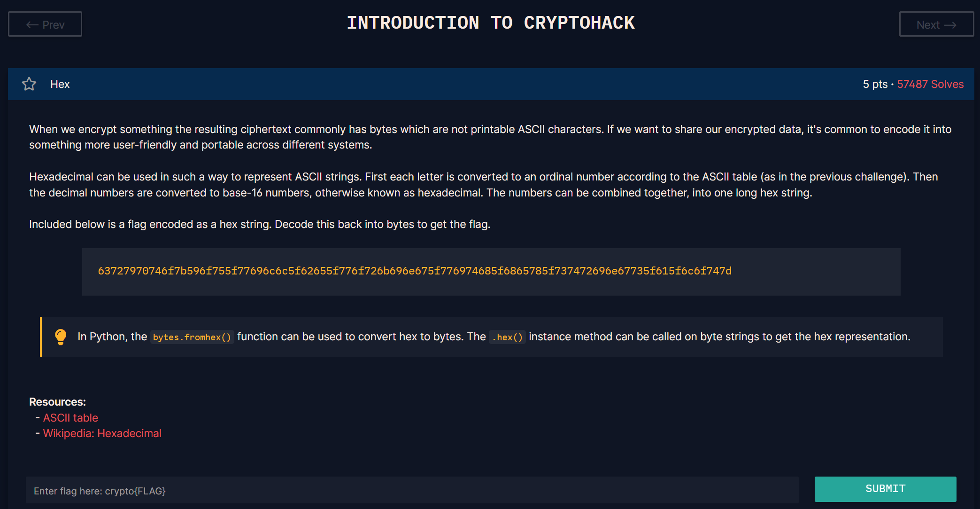Image resolution: width=980 pixels, height=509 pixels.
Task: Click the hint box about Python
Action: tap(491, 337)
